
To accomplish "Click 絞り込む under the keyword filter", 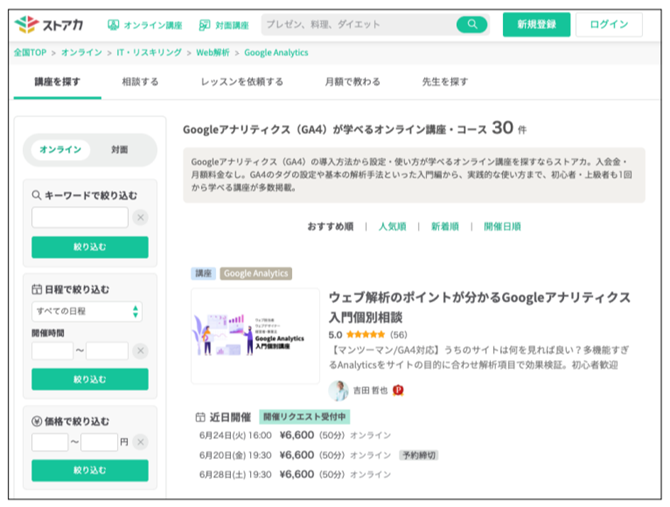I will [90, 247].
